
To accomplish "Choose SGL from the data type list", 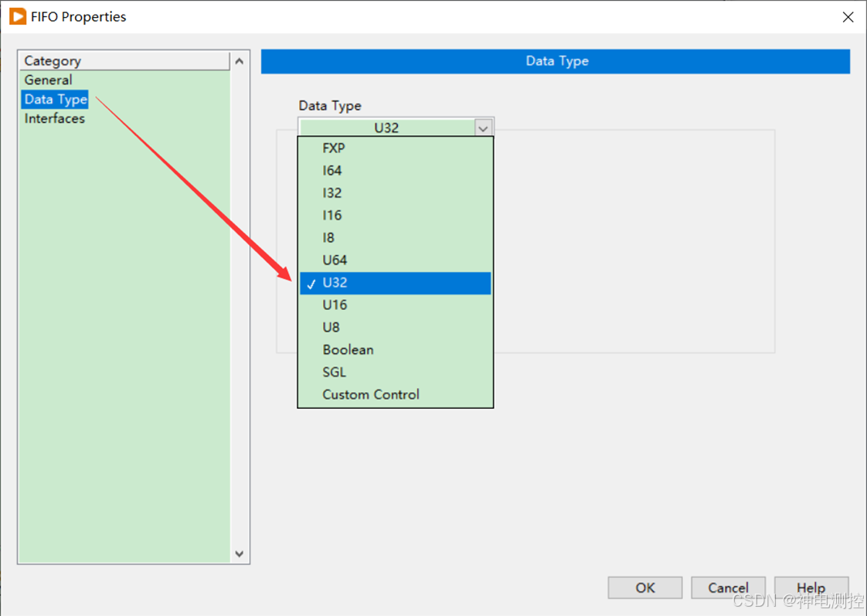I will point(395,372).
